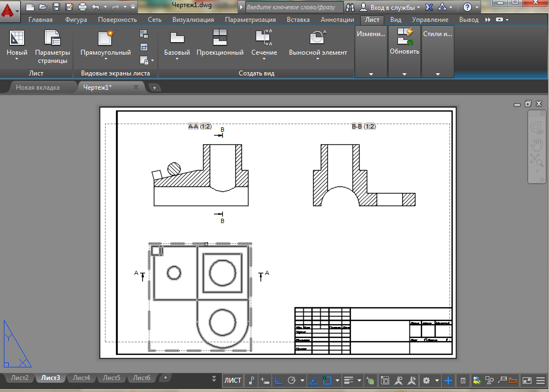The width and height of the screenshot is (549, 392).
Task: Switch to the Главная ribbon tab
Action: click(x=41, y=20)
